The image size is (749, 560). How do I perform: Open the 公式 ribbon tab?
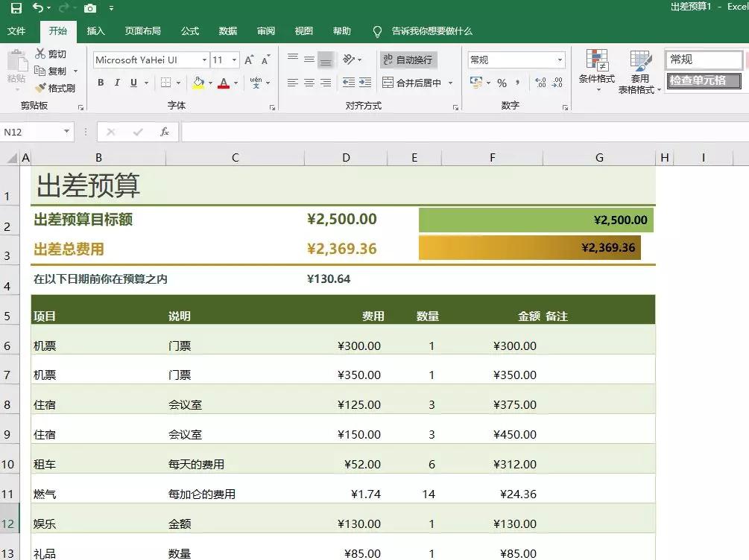[189, 31]
